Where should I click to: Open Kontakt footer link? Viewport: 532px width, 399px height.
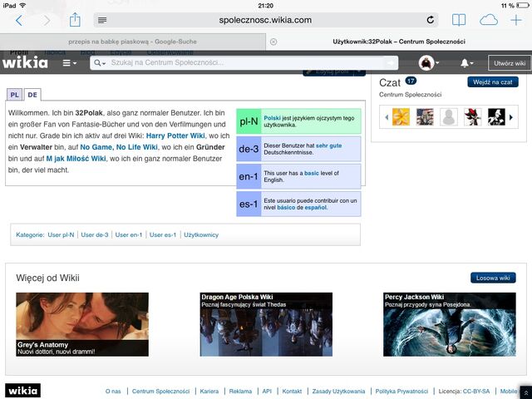tap(292, 392)
